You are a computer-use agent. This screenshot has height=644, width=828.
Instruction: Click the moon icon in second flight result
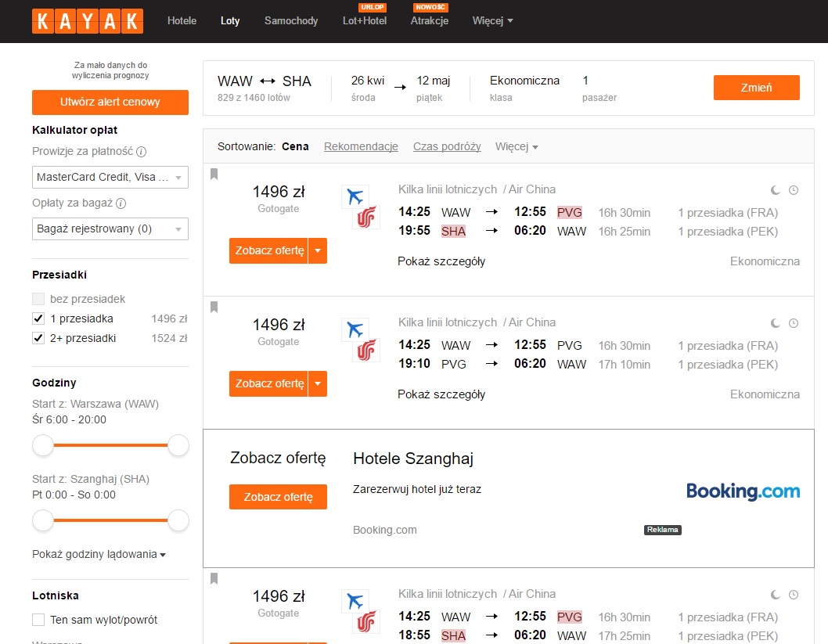[x=776, y=323]
